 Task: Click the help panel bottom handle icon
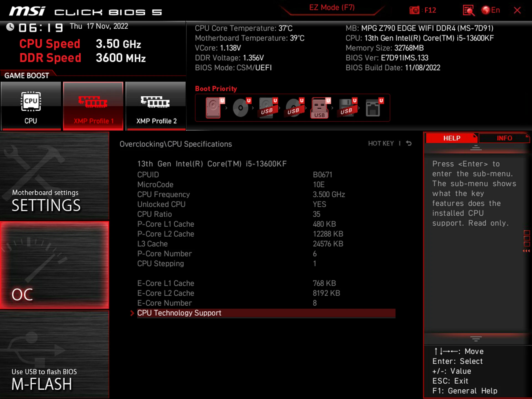[x=476, y=339]
